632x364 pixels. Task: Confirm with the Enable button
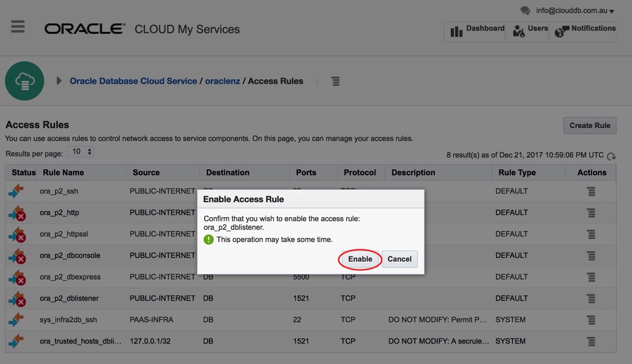coord(360,259)
